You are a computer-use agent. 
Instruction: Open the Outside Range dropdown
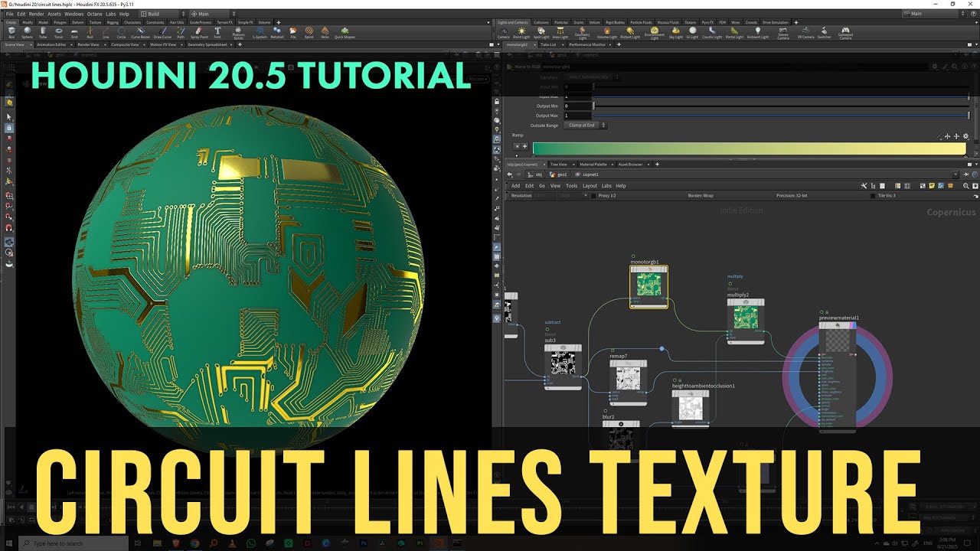point(586,125)
